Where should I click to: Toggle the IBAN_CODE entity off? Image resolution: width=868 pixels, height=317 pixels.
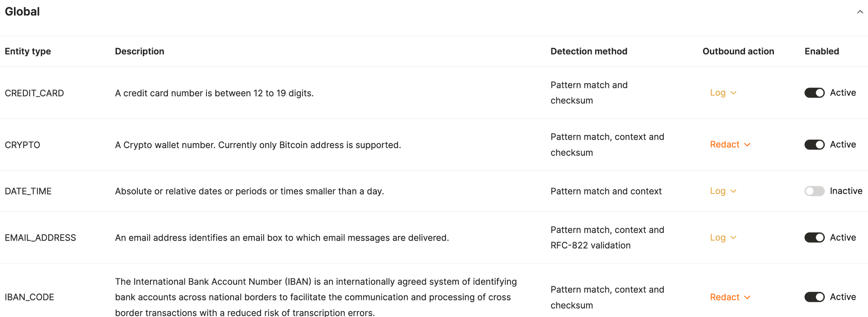[814, 297]
